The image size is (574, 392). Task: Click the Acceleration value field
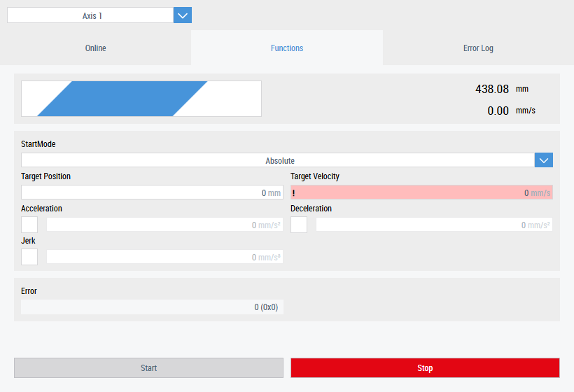164,225
